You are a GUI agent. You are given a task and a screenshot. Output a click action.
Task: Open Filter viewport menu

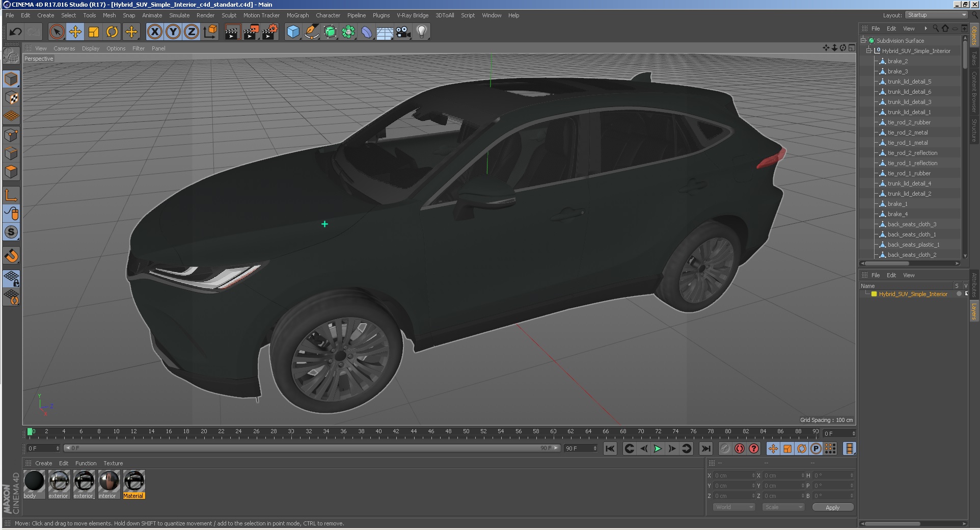click(139, 48)
